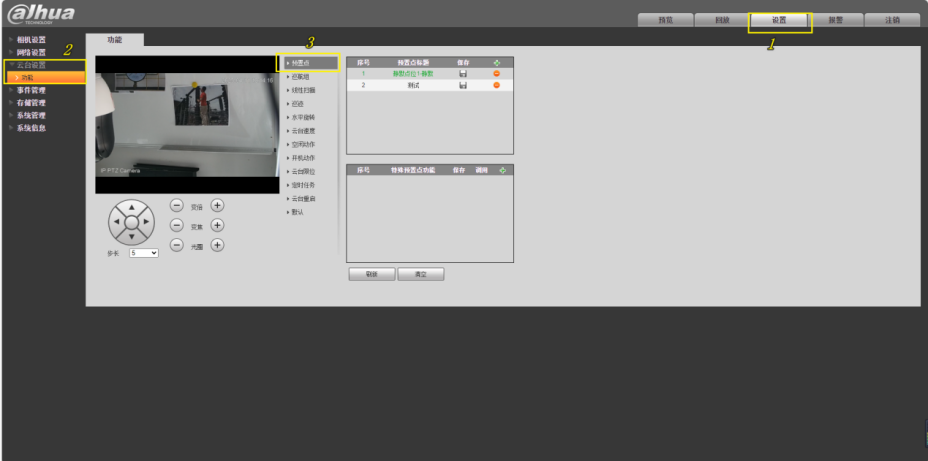Click the 刷新 refresh button
Image resolution: width=928 pixels, height=461 pixels.
(x=371, y=274)
